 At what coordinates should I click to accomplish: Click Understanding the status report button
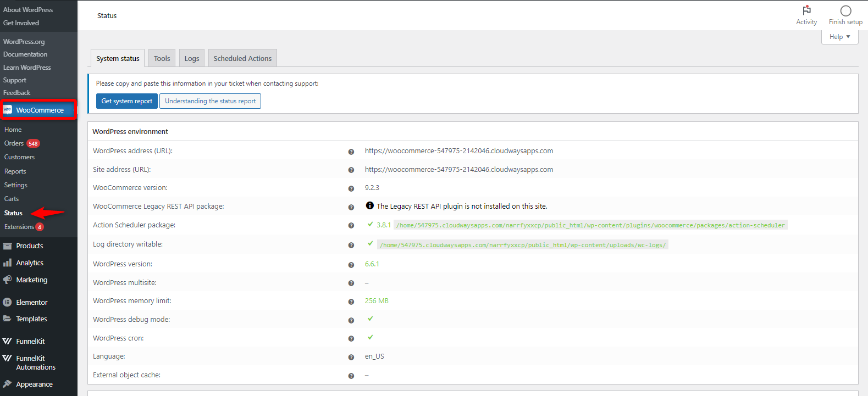[210, 101]
